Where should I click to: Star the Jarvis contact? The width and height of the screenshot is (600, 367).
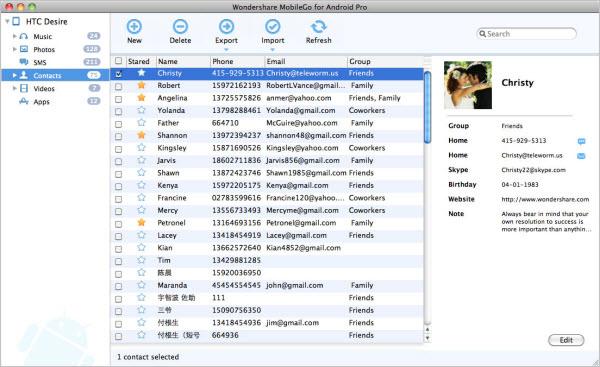coord(142,160)
